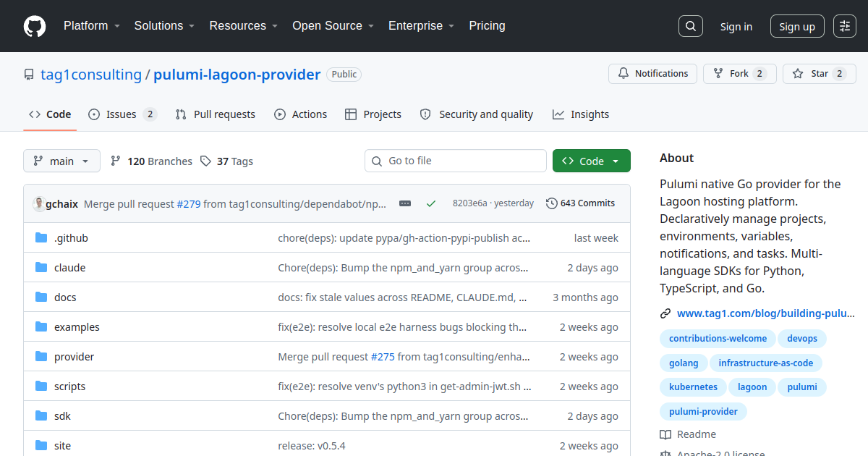
Task: Click the folder icon for .github
Action: tap(41, 238)
